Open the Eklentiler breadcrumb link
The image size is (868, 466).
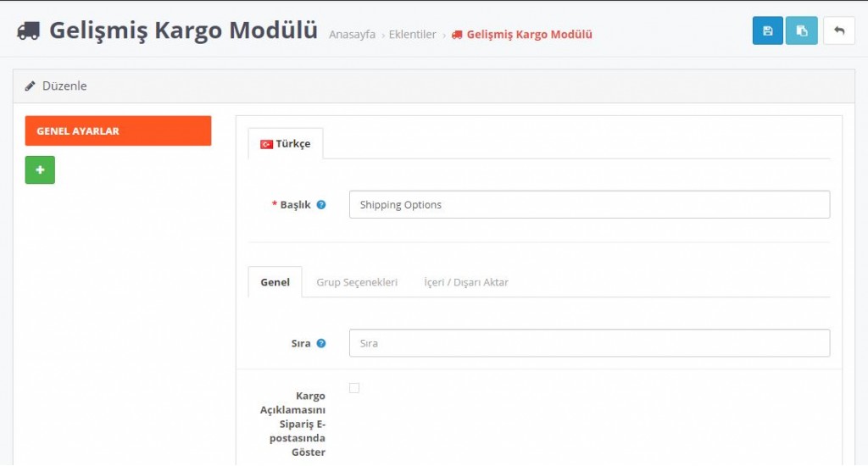(x=412, y=35)
